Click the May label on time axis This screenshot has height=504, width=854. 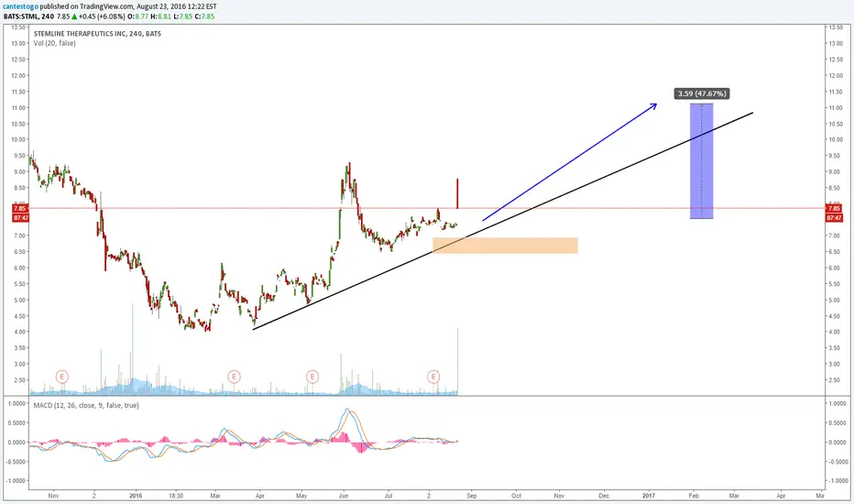(x=301, y=496)
